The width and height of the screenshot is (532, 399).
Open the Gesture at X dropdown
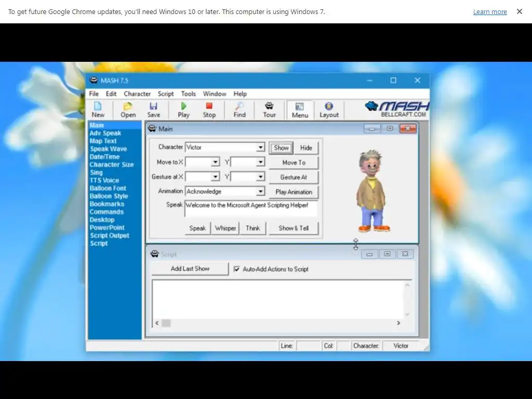click(215, 177)
